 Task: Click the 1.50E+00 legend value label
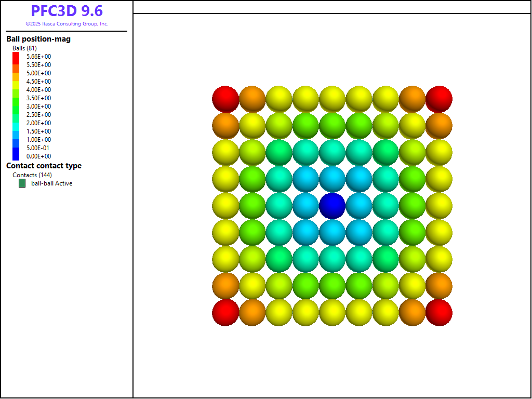click(x=38, y=131)
